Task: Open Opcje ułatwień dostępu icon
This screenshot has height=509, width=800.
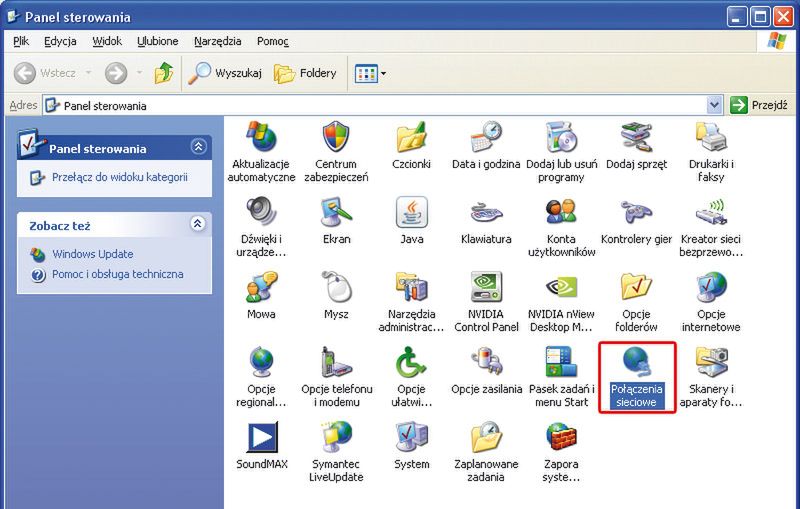Action: 411,377
